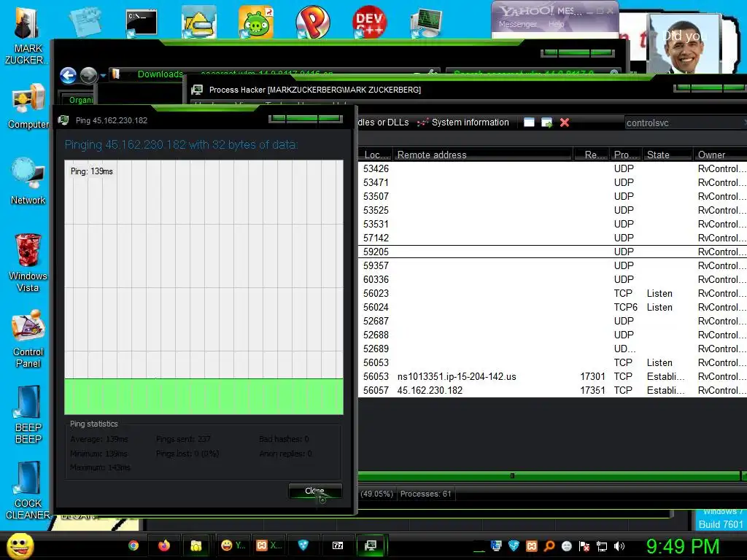Screen dimensions: 747x560
Task: Click the Find handles or DLLs toolbar item
Action: tap(384, 122)
